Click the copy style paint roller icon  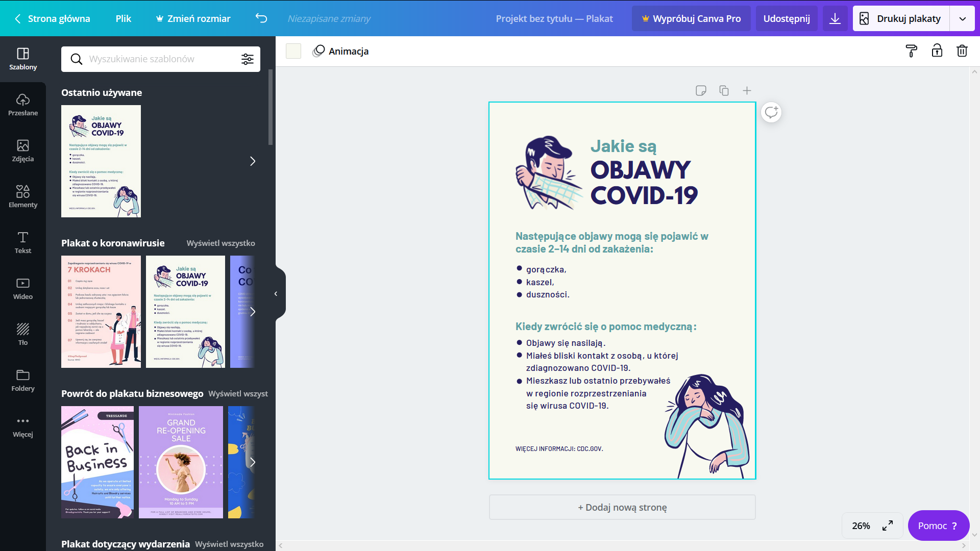[x=911, y=51]
